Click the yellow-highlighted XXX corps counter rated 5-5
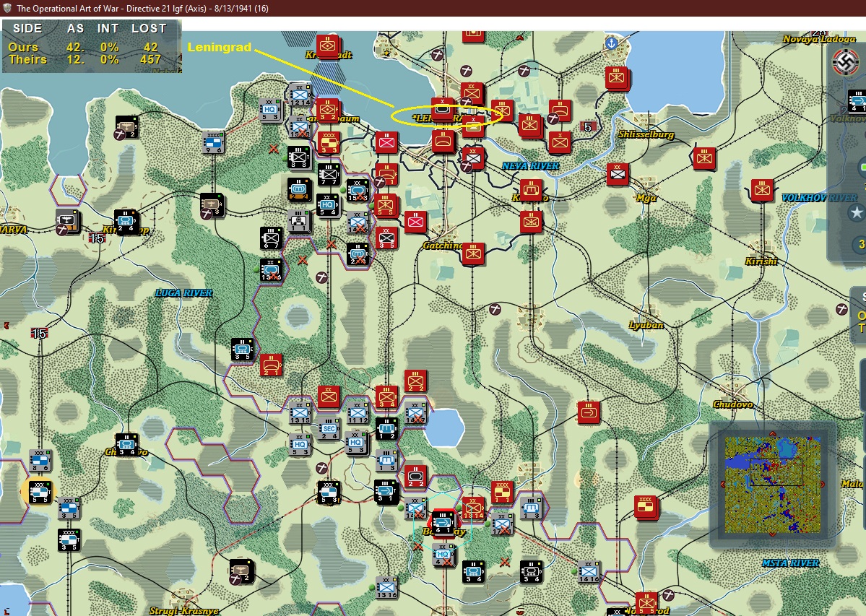The image size is (866, 616). tap(40, 493)
